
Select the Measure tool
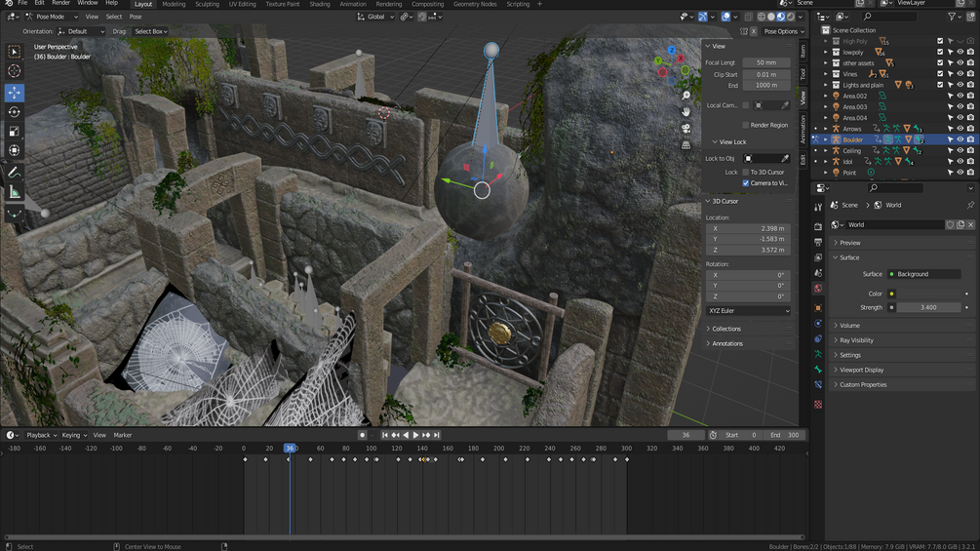14,193
